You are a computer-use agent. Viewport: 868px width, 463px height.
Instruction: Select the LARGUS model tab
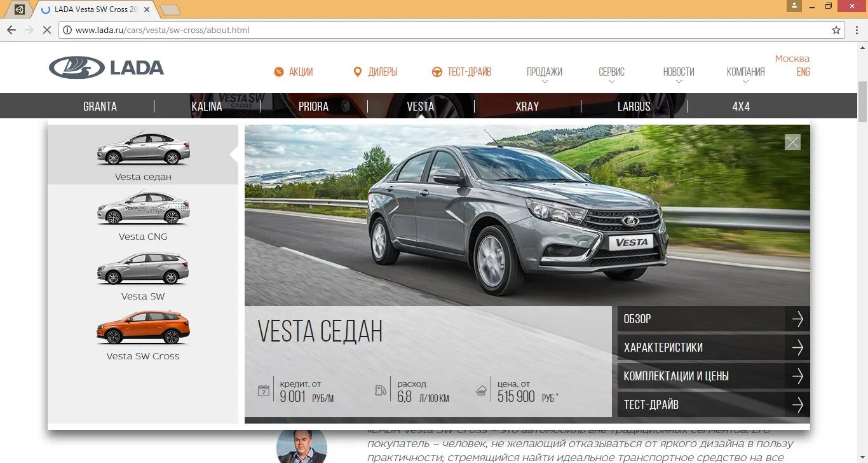(x=634, y=106)
